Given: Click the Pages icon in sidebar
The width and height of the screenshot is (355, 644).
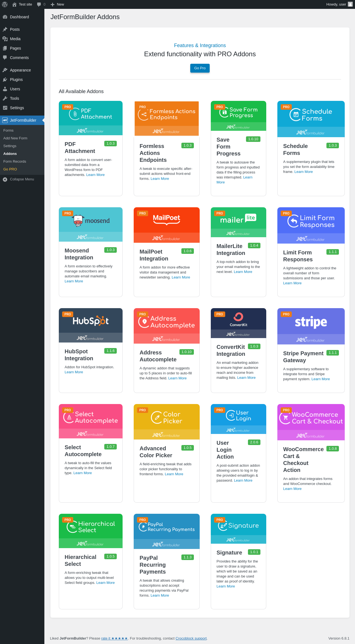Looking at the screenshot, I should coord(5,48).
